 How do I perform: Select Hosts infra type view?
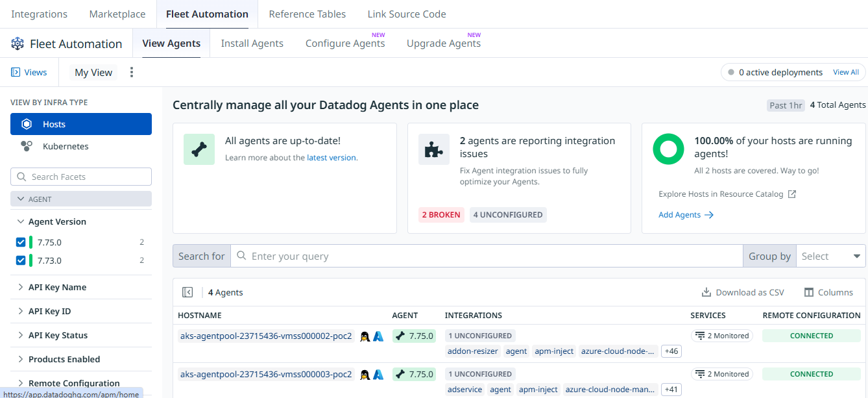(81, 124)
